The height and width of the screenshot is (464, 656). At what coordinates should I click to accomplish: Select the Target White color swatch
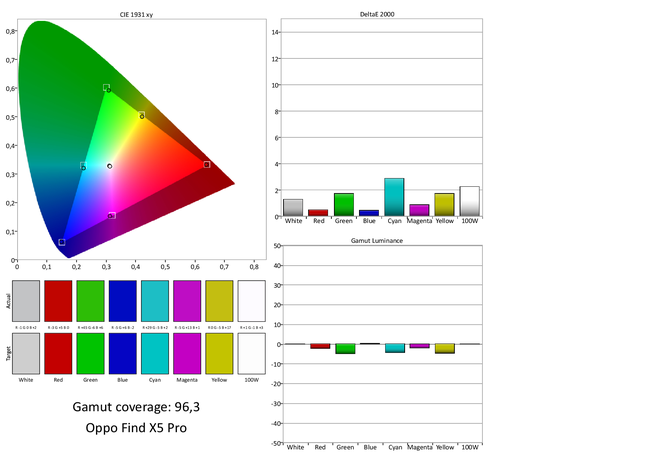point(26,354)
